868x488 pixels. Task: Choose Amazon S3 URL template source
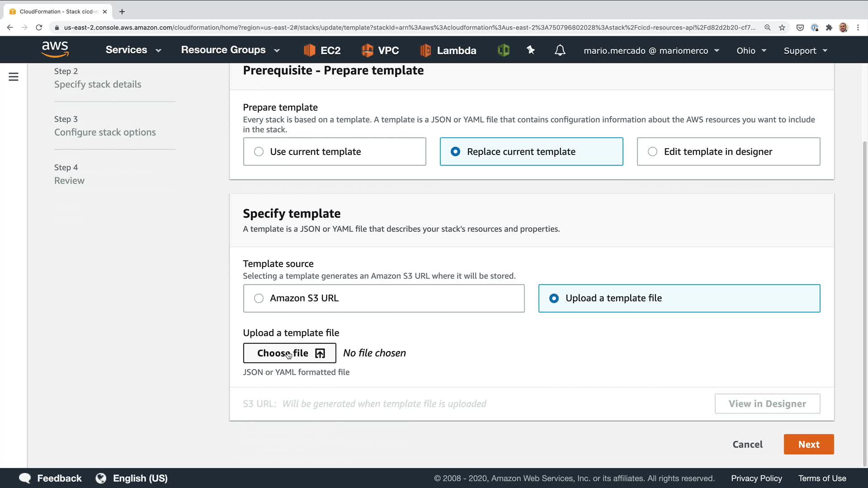[x=259, y=298]
